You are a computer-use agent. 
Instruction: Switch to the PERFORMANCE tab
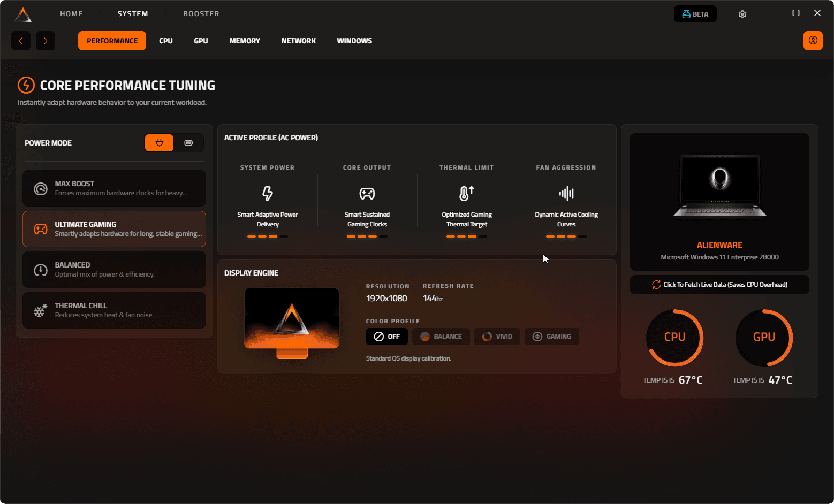[x=112, y=41]
